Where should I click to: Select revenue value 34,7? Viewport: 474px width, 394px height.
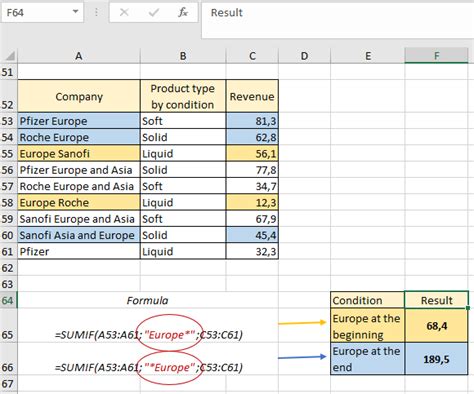(x=252, y=186)
